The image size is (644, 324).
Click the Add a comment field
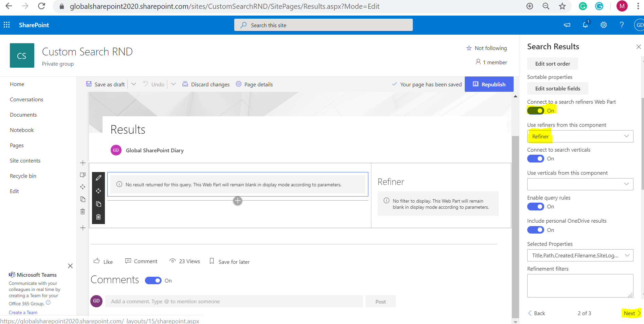click(x=234, y=301)
